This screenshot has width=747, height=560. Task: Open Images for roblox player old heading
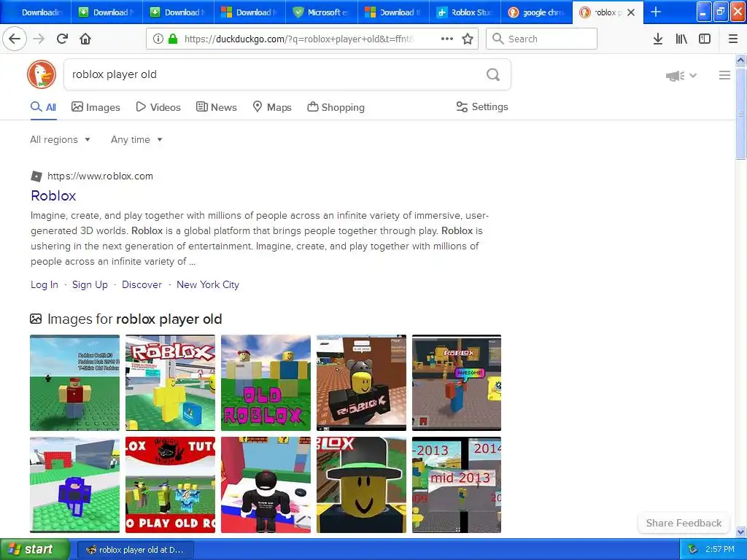click(x=135, y=319)
